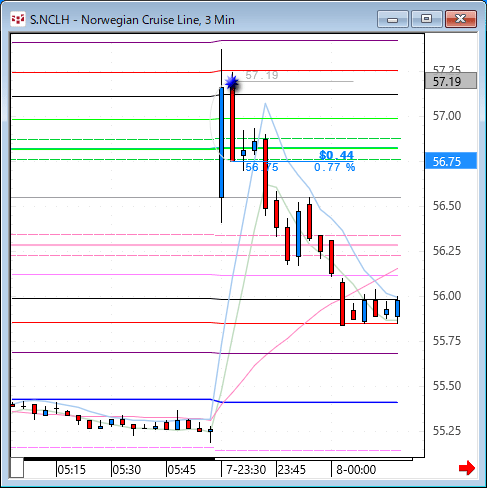This screenshot has height=488, width=487.
Task: Click the 8-00:00 time axis label
Action: coord(356,470)
